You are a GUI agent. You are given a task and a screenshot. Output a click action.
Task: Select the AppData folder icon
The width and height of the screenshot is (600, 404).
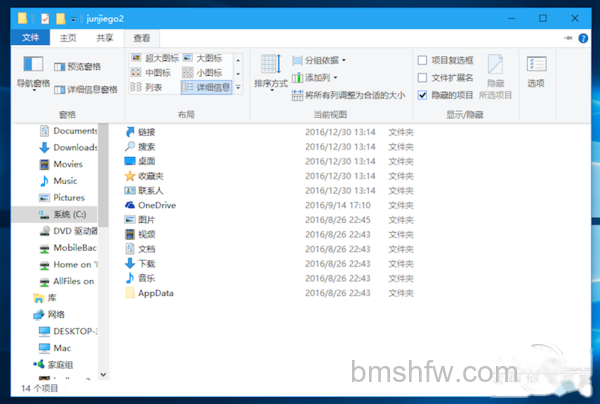coord(130,293)
